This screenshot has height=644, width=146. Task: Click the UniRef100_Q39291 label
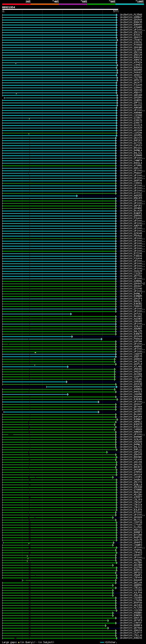(131, 42)
